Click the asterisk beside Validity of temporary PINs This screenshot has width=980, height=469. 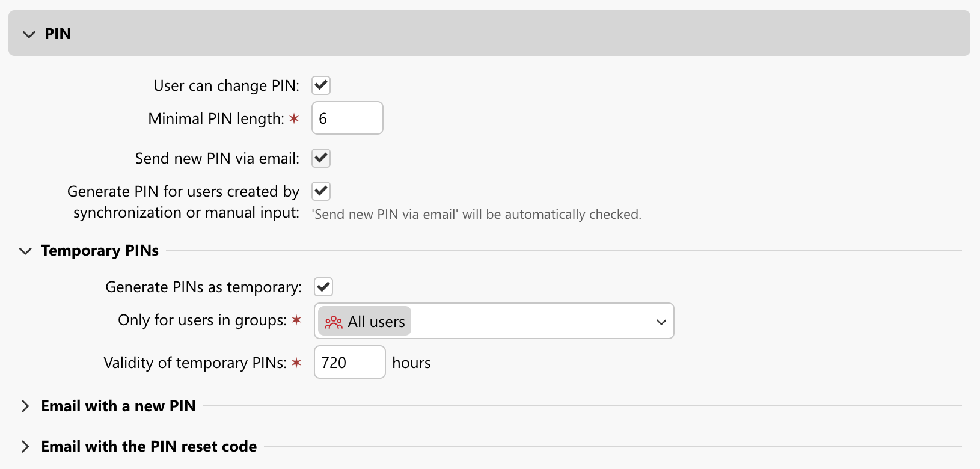coord(296,362)
